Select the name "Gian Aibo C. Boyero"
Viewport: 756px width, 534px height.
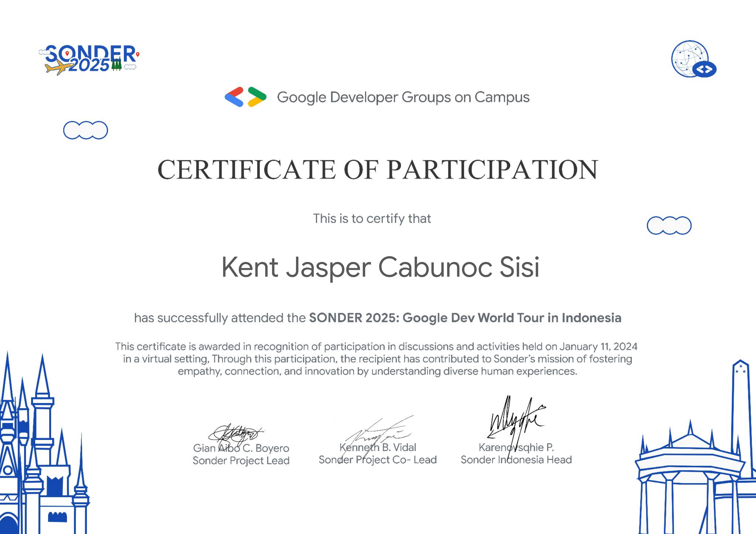pos(241,448)
